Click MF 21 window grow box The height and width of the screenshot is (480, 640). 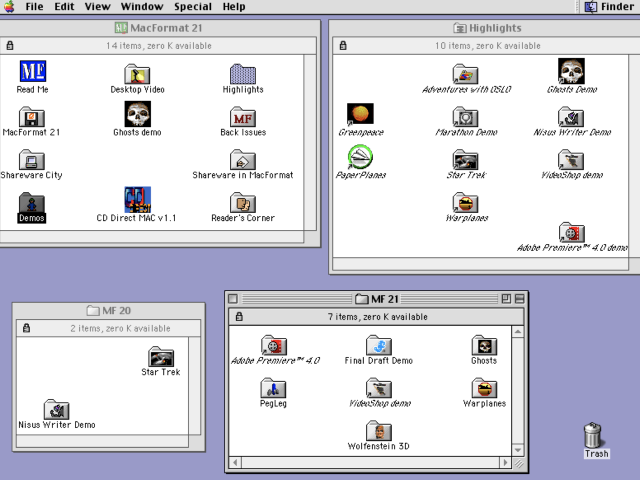pyautogui.click(x=518, y=463)
